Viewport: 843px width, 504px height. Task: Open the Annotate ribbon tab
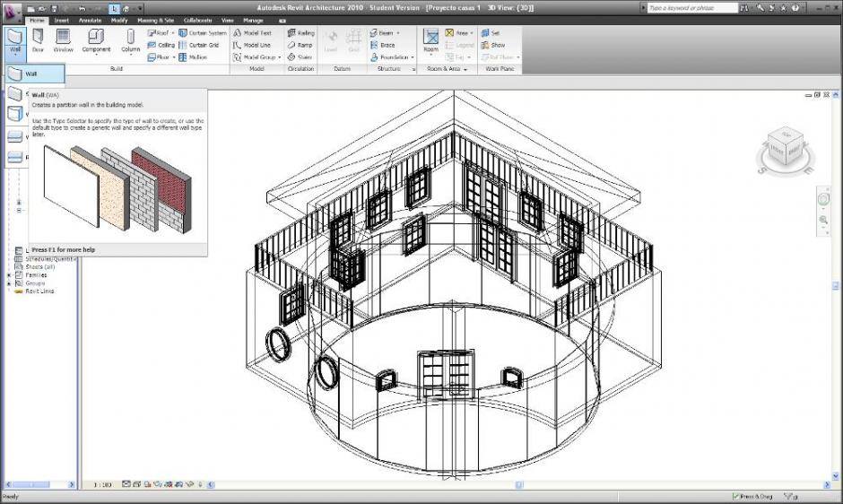pos(89,19)
